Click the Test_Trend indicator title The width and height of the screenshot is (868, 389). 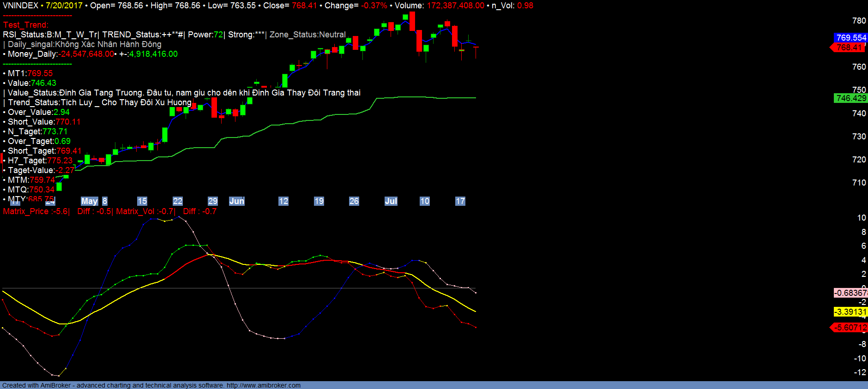tap(26, 25)
